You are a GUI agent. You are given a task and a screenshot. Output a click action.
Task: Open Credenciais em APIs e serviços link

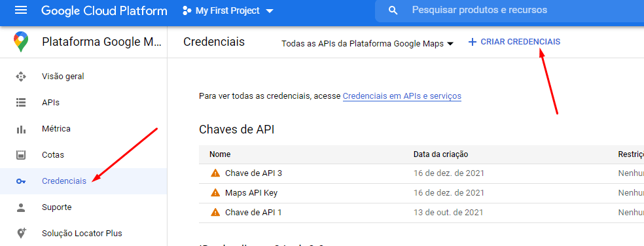point(402,96)
